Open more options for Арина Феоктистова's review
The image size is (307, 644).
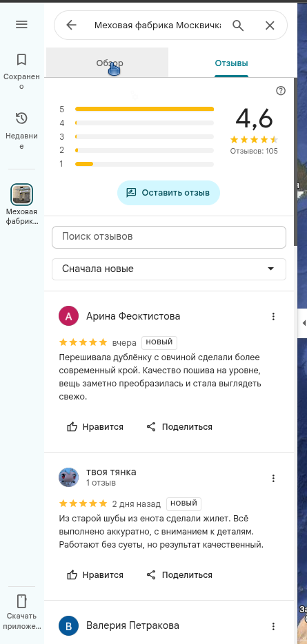(x=273, y=316)
